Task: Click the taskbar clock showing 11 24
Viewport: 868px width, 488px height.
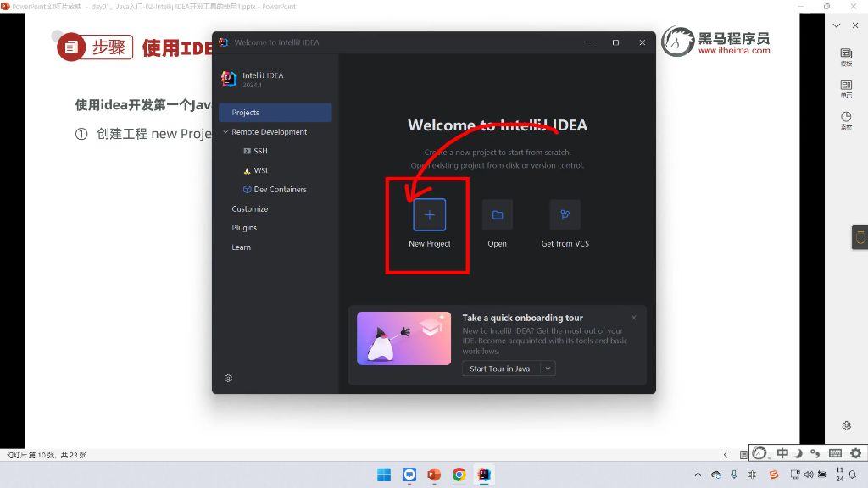Action: (840, 474)
